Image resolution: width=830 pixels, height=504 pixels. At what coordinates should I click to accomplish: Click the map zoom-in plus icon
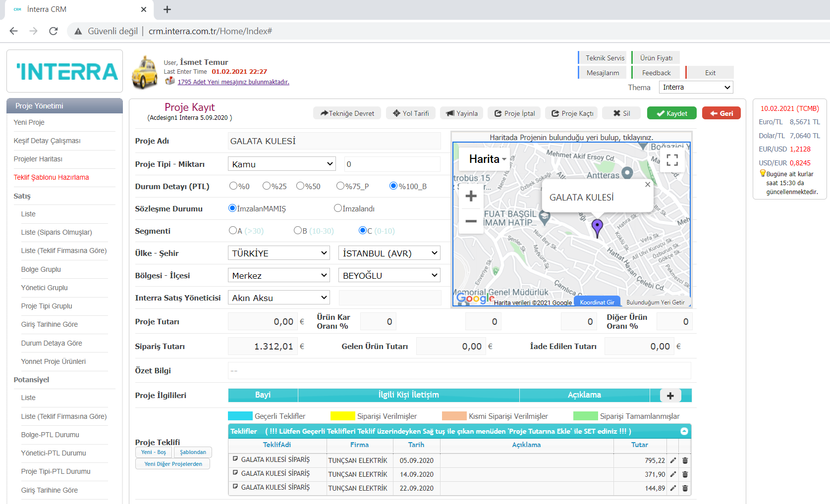(x=471, y=196)
